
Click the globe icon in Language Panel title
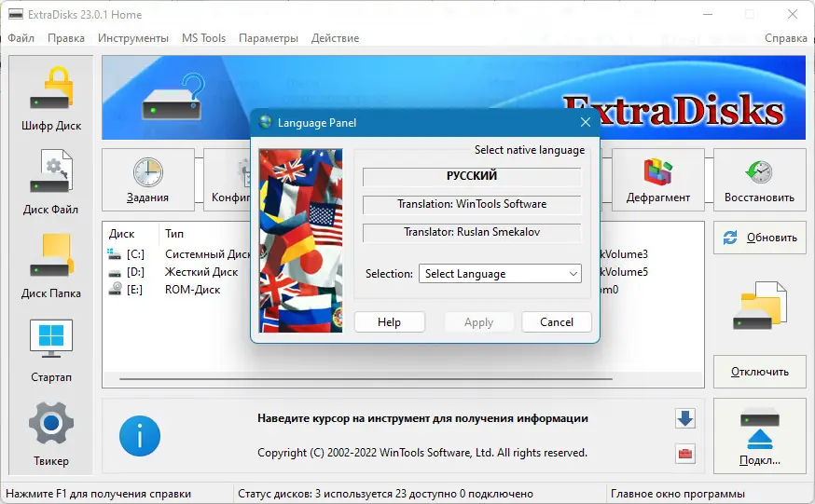point(265,122)
